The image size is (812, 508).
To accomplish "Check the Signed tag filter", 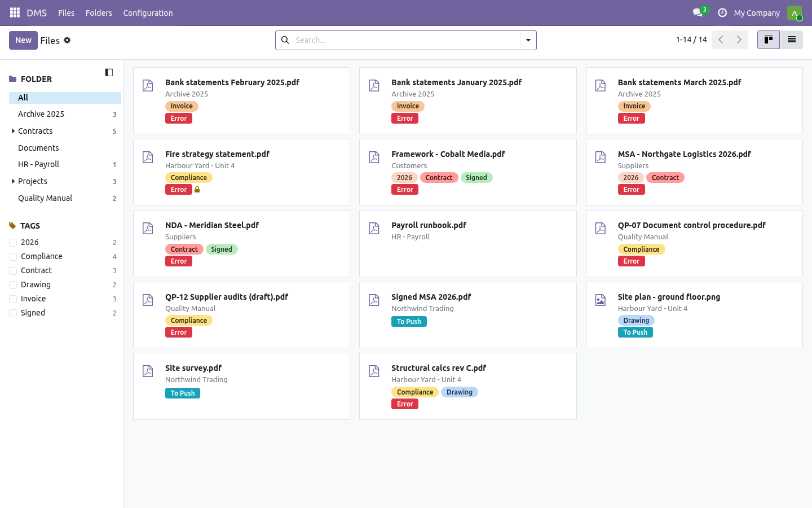I will point(13,313).
